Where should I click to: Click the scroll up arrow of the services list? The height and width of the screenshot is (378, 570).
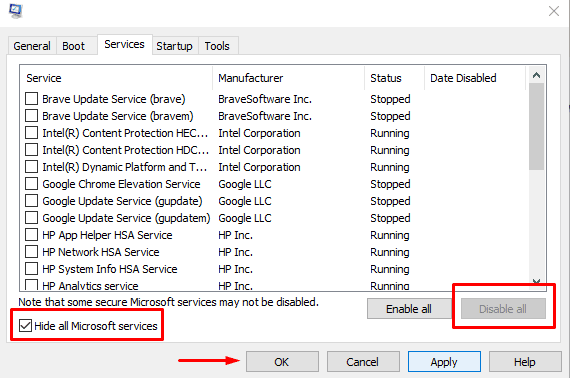coord(537,75)
